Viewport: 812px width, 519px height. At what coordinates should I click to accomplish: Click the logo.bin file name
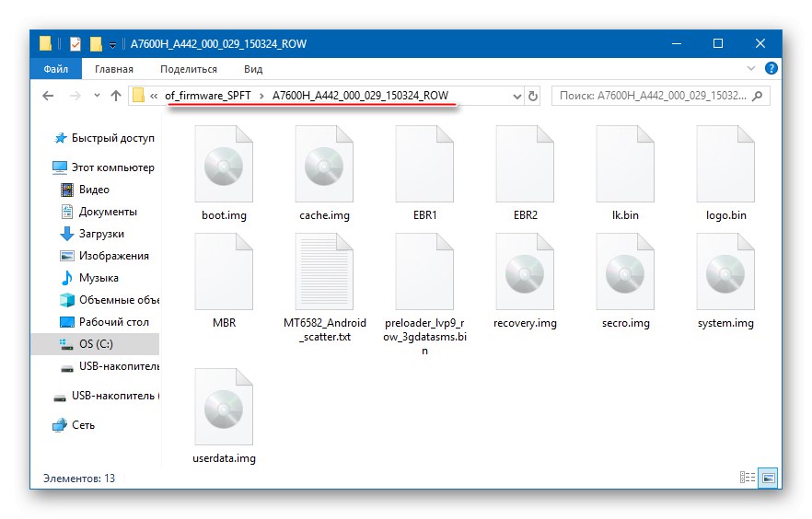(726, 215)
